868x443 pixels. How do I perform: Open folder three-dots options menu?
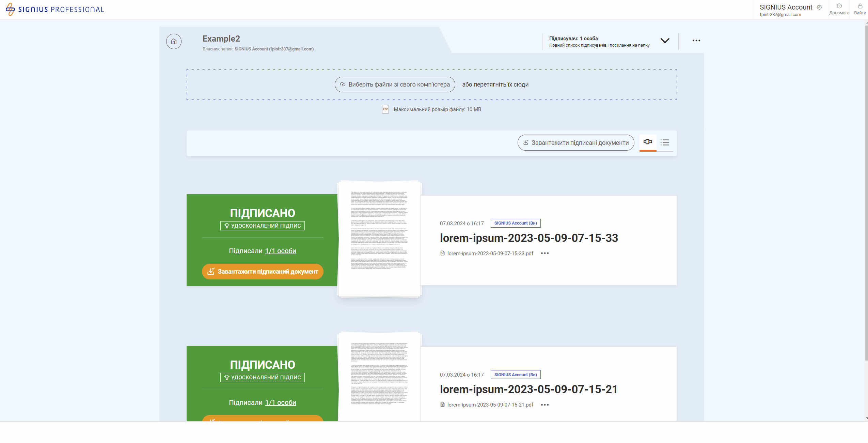tap(696, 41)
